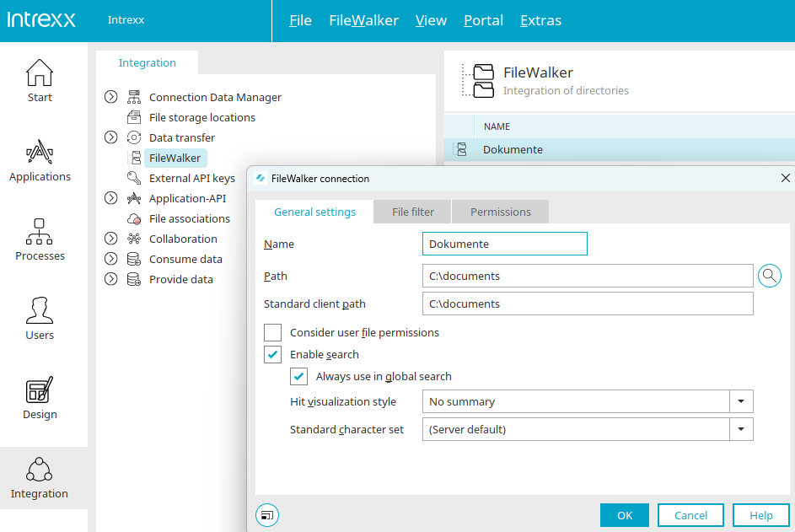Click the Path input field
The image size is (795, 532).
(x=588, y=276)
